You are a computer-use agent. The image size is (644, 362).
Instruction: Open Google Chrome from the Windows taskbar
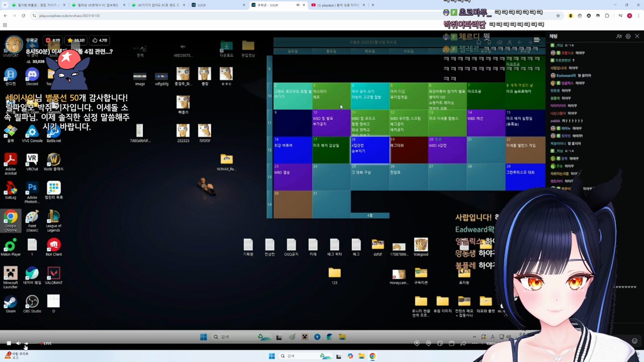click(x=372, y=356)
